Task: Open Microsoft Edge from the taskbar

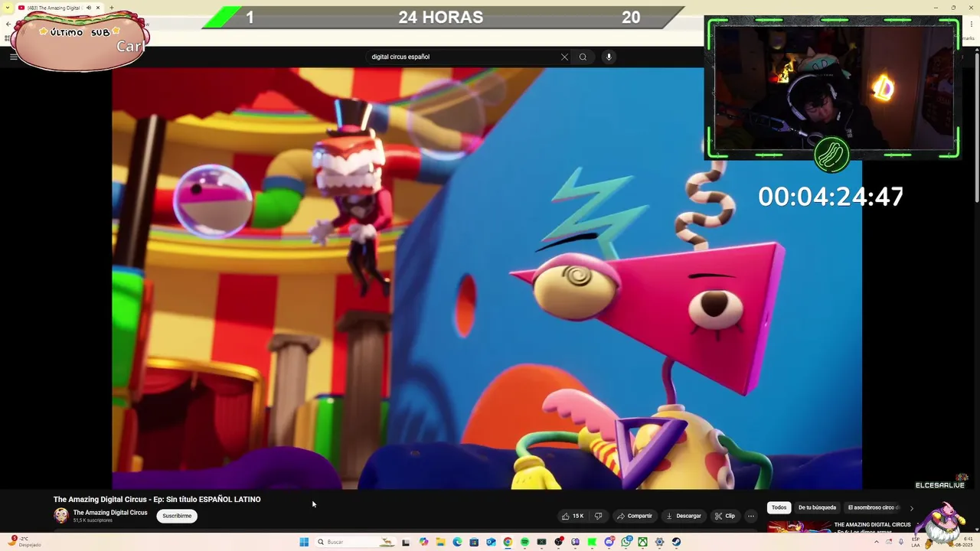Action: [x=457, y=542]
